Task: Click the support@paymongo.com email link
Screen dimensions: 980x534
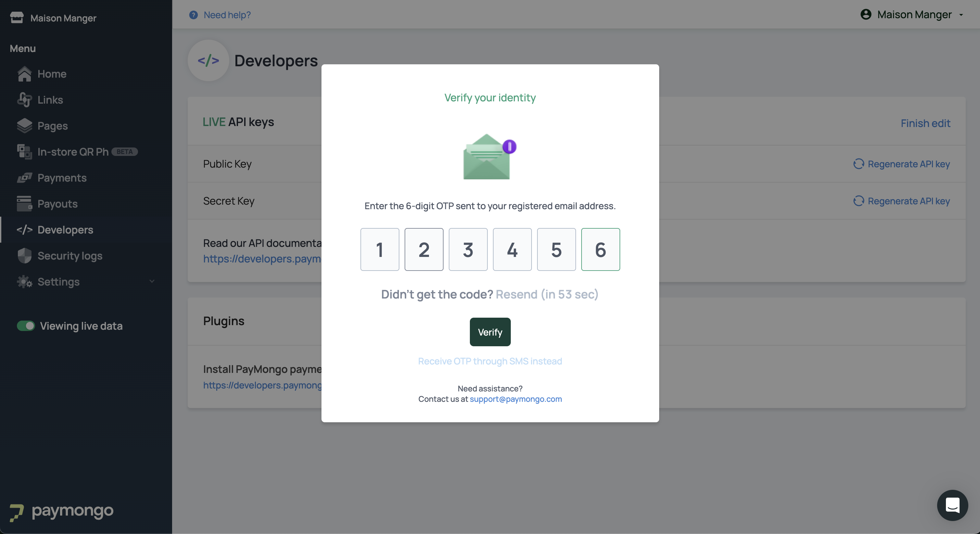Action: 515,399
